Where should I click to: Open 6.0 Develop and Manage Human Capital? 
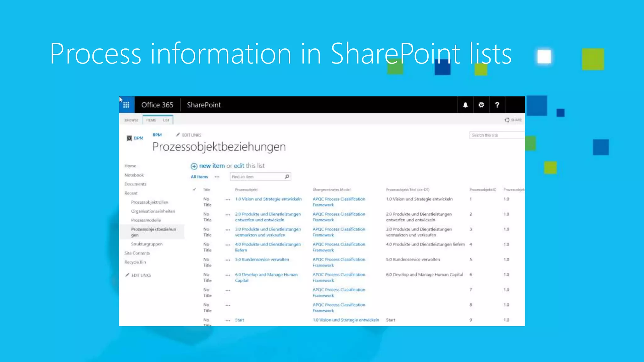pyautogui.click(x=266, y=277)
